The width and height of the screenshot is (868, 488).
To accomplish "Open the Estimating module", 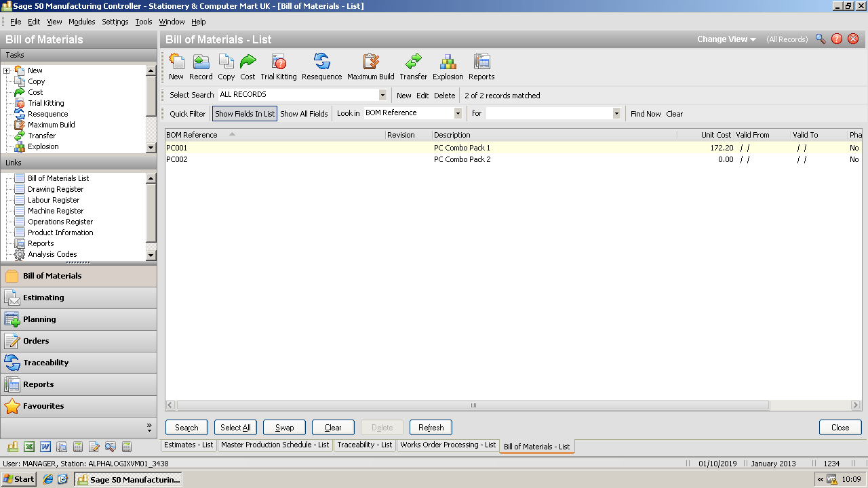I will pyautogui.click(x=78, y=298).
